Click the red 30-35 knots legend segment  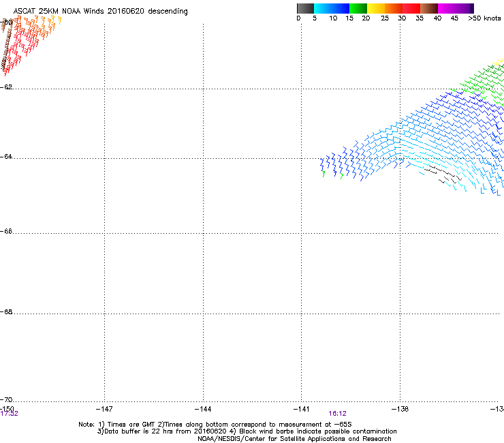[x=411, y=8]
